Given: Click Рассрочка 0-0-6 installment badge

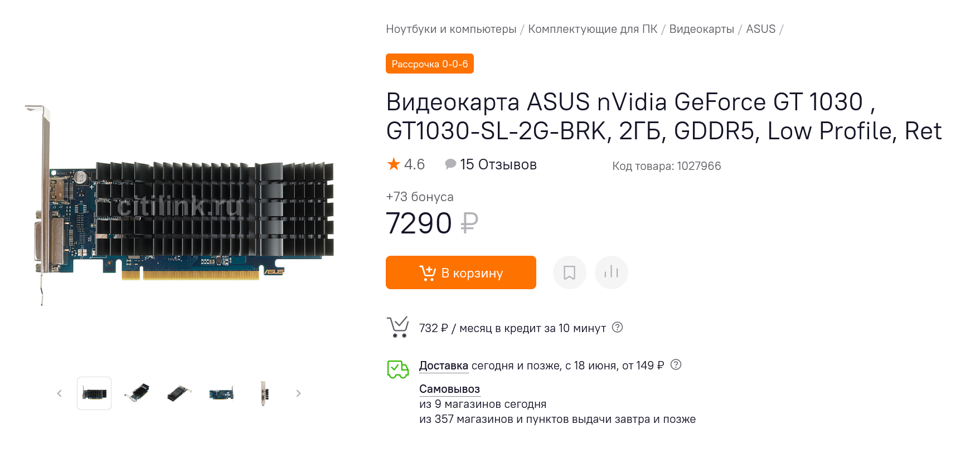Looking at the screenshot, I should coord(429,64).
